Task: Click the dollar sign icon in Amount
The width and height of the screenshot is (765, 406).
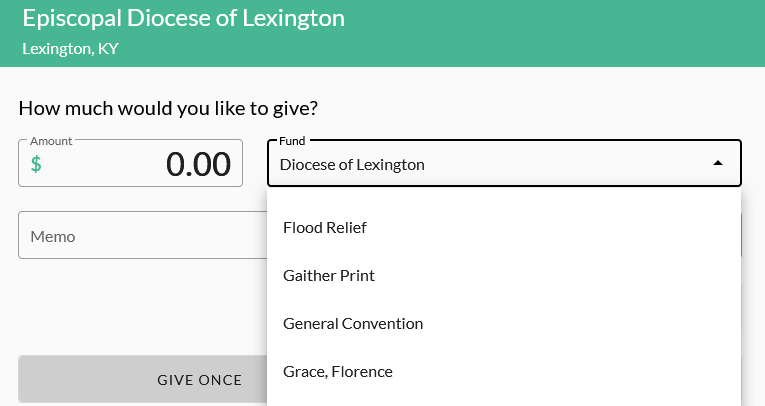Action: pyautogui.click(x=36, y=164)
